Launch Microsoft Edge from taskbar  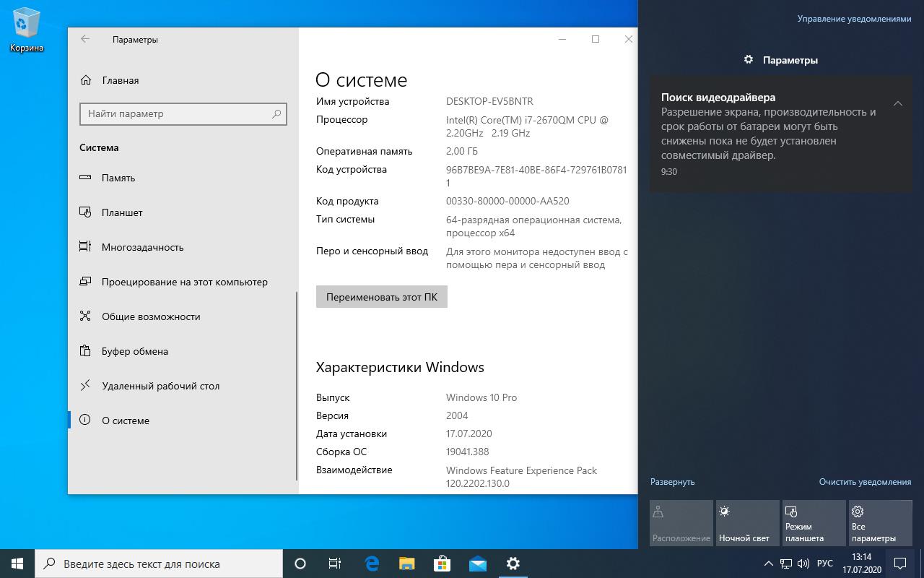372,564
